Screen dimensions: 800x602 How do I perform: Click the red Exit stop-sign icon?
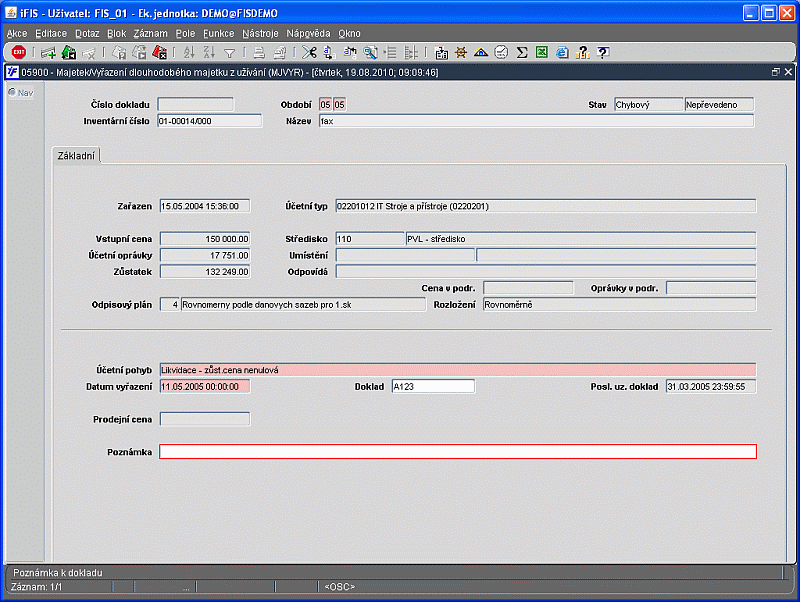[x=19, y=52]
